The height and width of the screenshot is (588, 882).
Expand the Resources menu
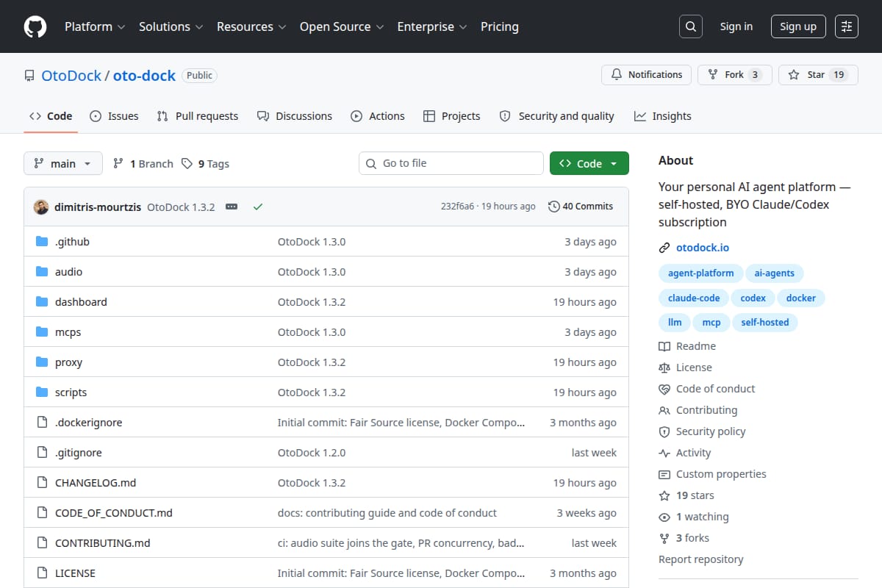point(251,26)
